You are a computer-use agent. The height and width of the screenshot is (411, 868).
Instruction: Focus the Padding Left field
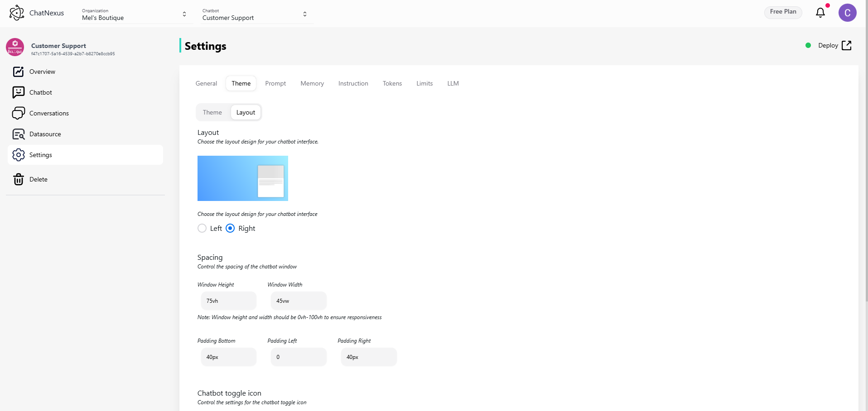[299, 357]
